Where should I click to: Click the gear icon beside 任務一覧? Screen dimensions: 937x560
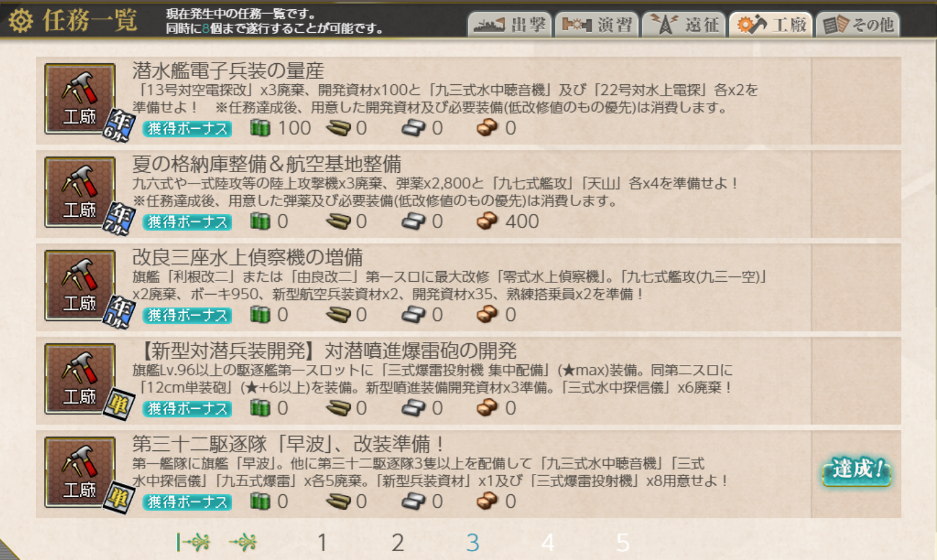[x=21, y=21]
